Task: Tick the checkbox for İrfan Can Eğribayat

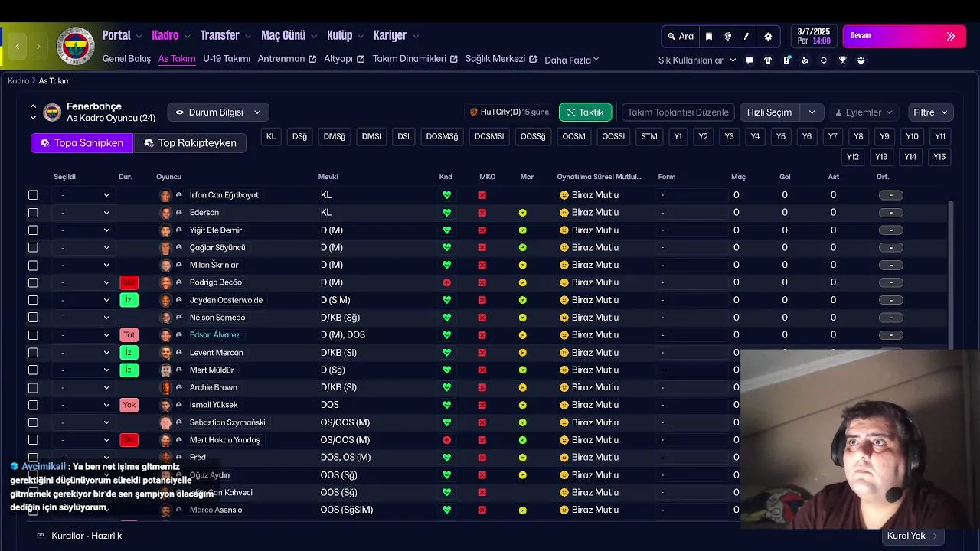Action: pos(33,195)
